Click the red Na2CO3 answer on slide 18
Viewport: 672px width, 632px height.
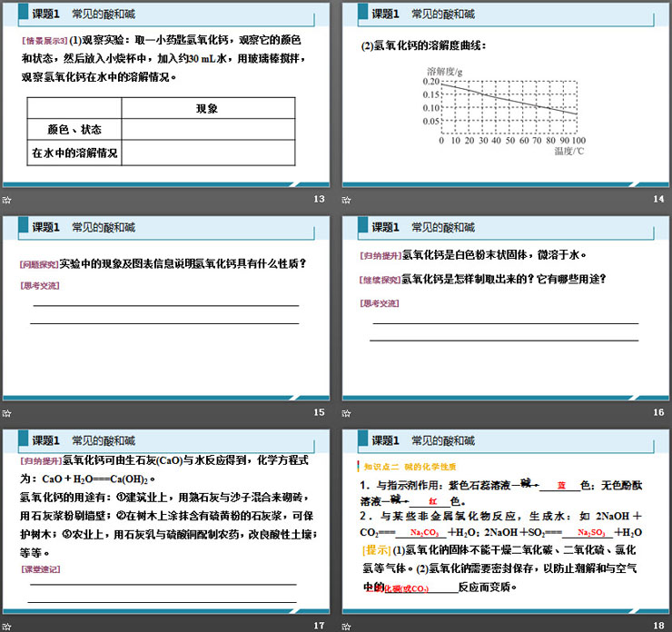424,533
